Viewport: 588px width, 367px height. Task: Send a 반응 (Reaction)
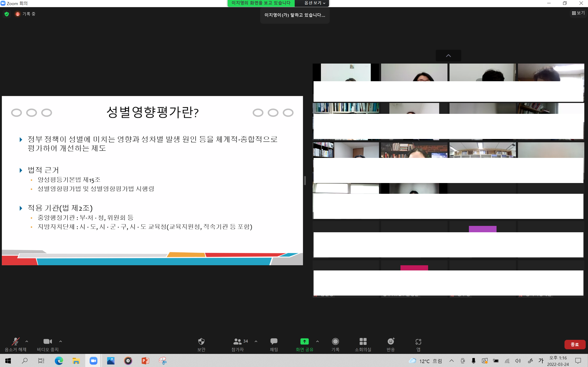coord(391,344)
